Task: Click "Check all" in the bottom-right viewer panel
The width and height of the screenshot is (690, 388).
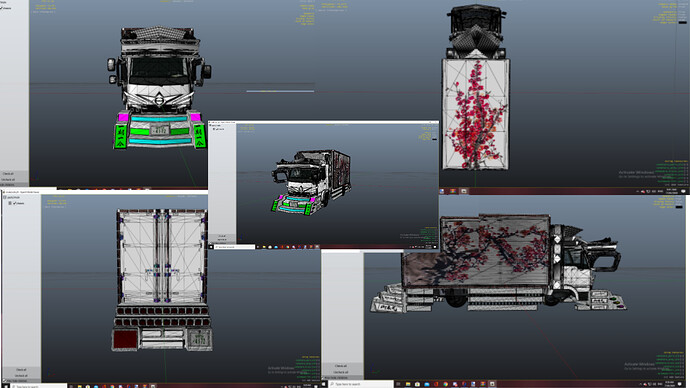Action: click(x=341, y=366)
